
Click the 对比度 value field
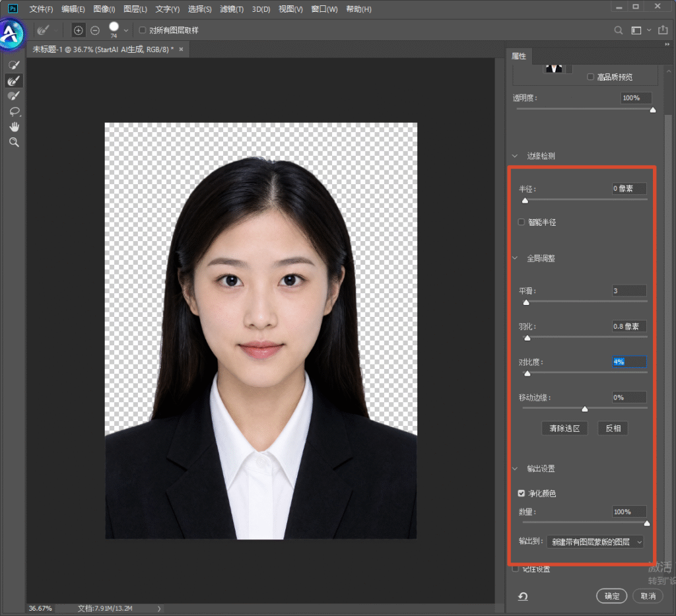(629, 362)
